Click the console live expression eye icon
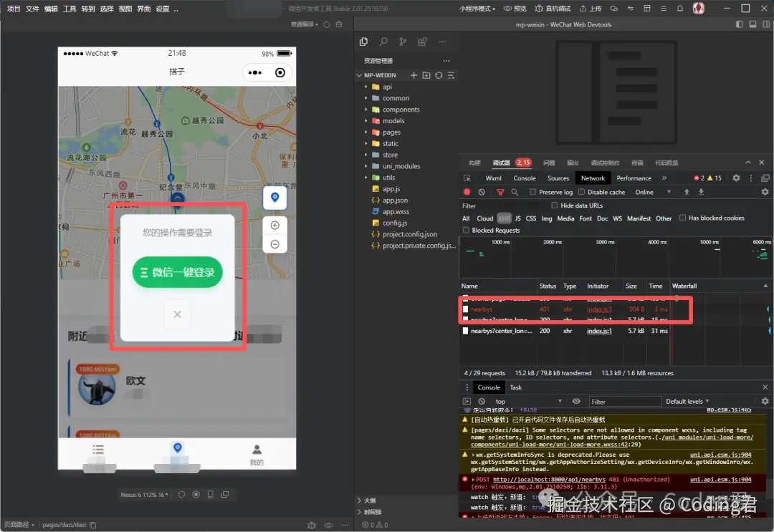Viewport: 774px width, 532px height. tap(576, 402)
